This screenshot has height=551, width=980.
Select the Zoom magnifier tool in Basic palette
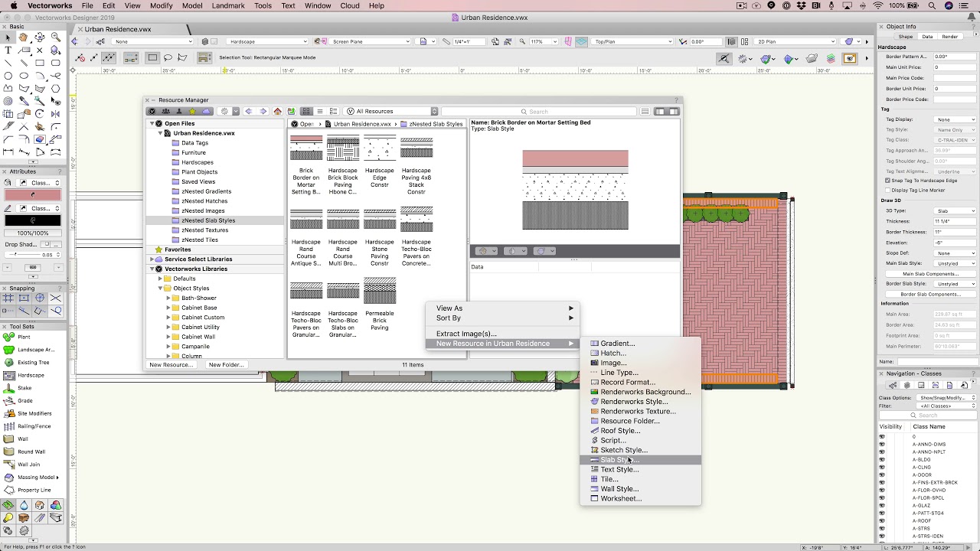pos(56,37)
